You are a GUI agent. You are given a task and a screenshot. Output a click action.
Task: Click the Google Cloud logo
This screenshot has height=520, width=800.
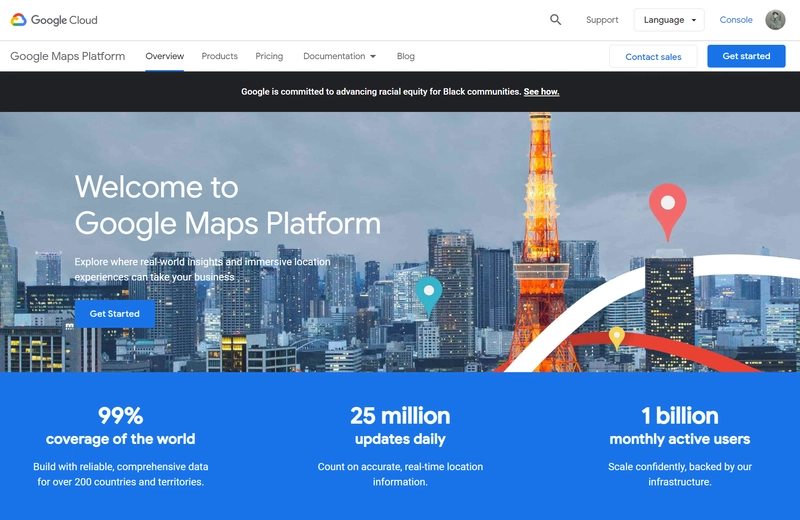[x=54, y=20]
